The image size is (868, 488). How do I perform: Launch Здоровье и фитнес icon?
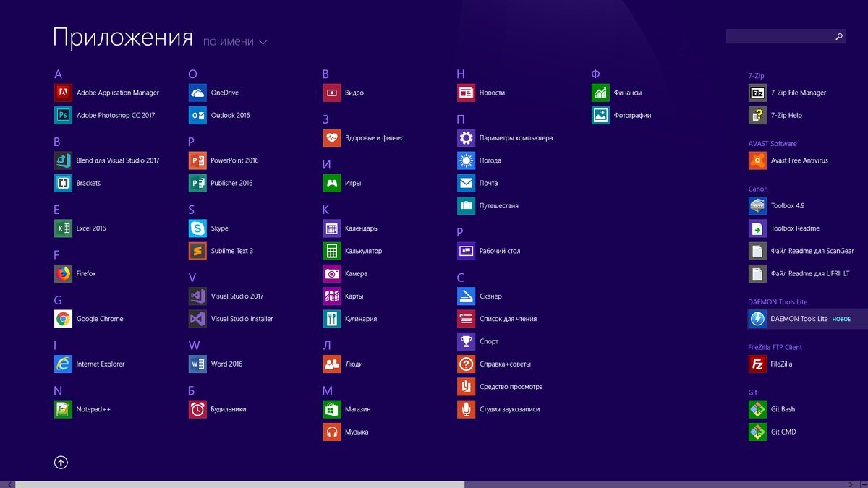click(332, 138)
